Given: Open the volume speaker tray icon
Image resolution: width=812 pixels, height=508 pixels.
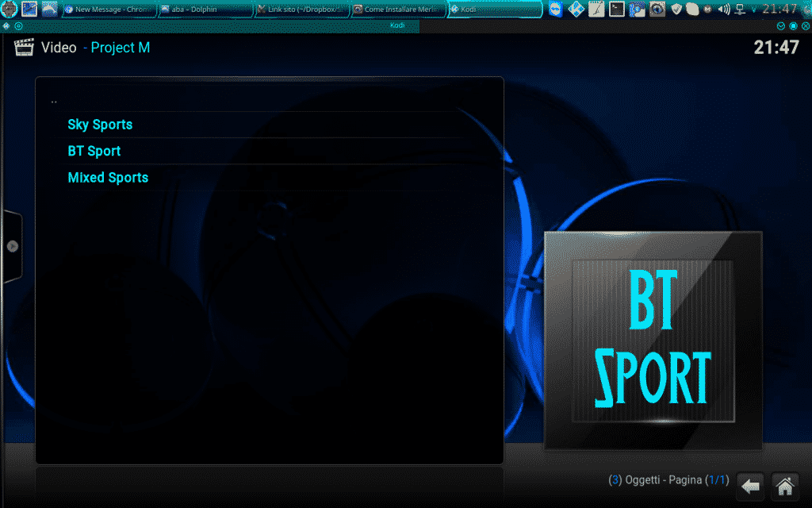Looking at the screenshot, I should pyautogui.click(x=723, y=9).
